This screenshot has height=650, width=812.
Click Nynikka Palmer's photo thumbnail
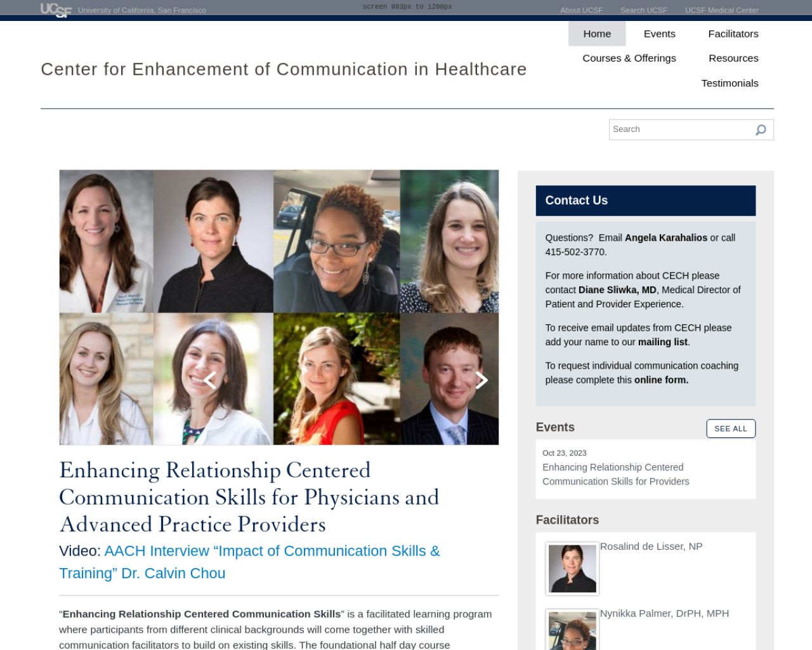[572, 630]
